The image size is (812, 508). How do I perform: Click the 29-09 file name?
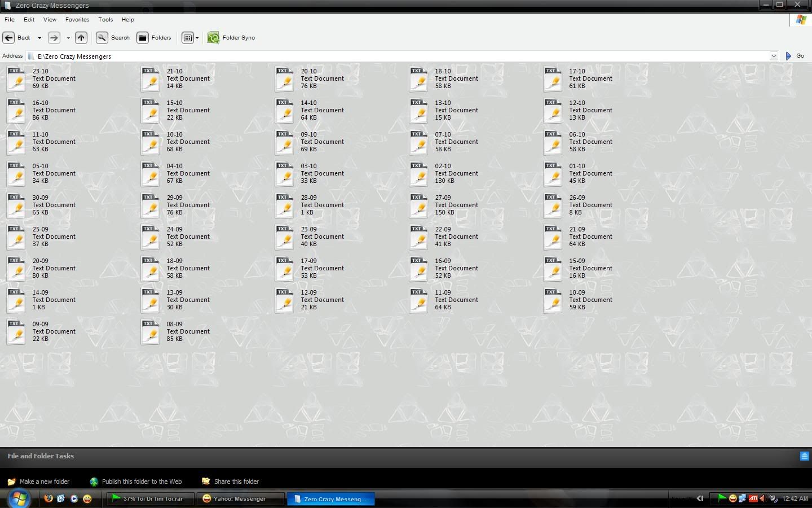[x=174, y=198]
